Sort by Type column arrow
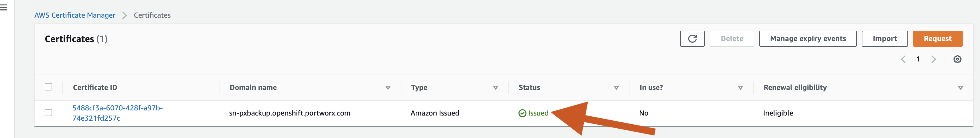Image resolution: width=980 pixels, height=138 pixels. click(495, 88)
